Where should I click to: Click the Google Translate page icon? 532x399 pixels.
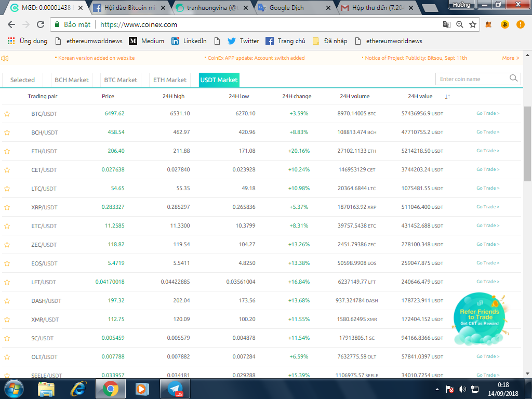click(446, 24)
